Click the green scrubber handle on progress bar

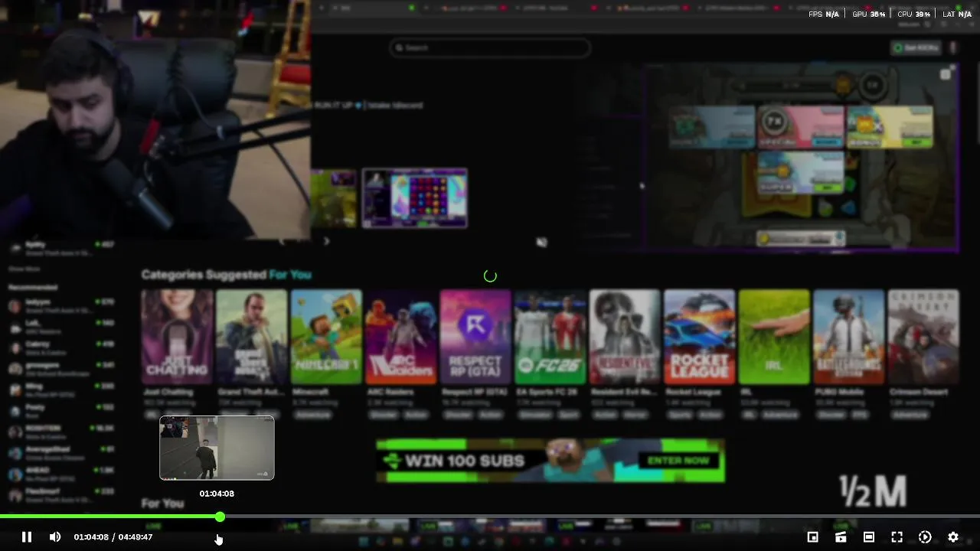click(x=220, y=517)
